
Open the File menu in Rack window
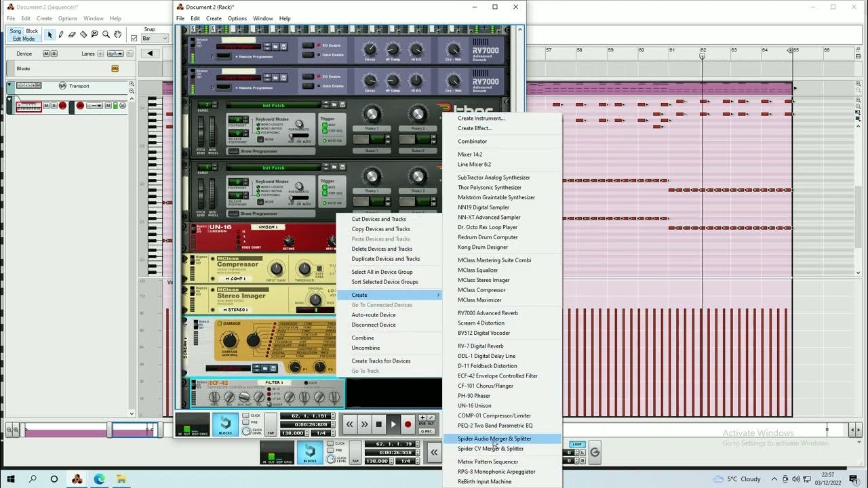[180, 18]
